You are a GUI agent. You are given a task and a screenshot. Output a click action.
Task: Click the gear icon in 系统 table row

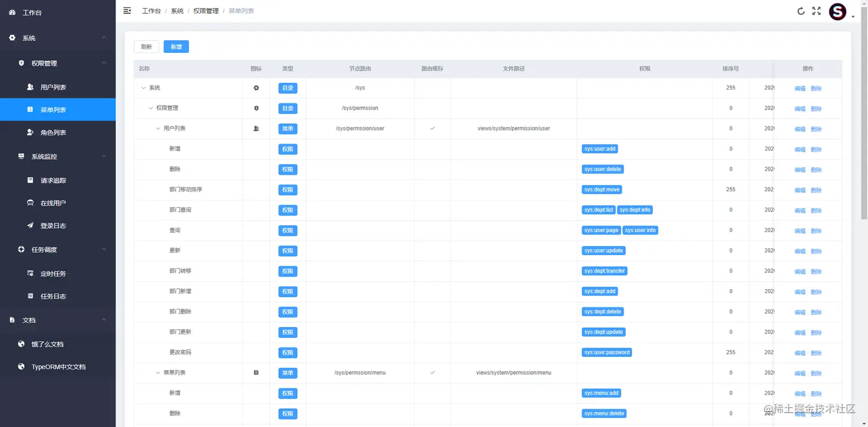point(256,88)
